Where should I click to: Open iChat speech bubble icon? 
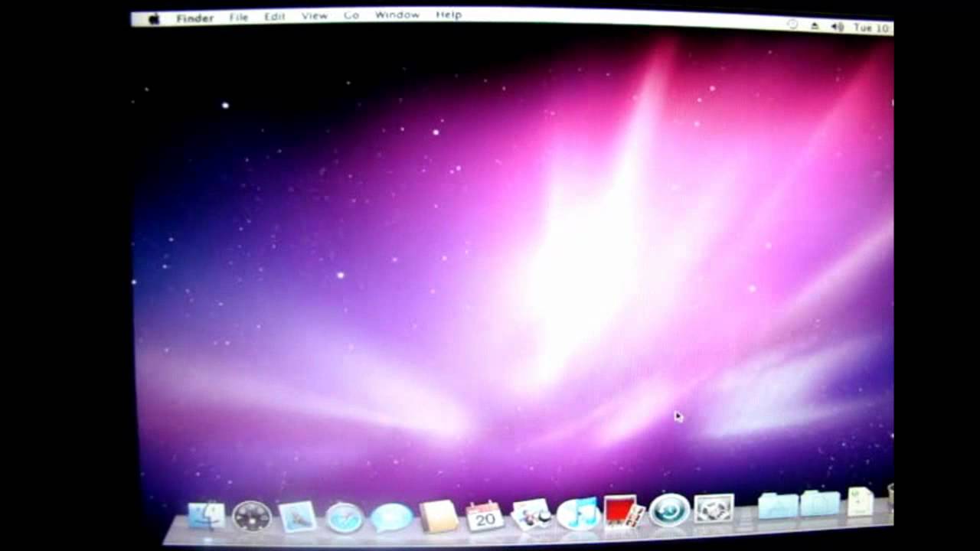(x=392, y=517)
